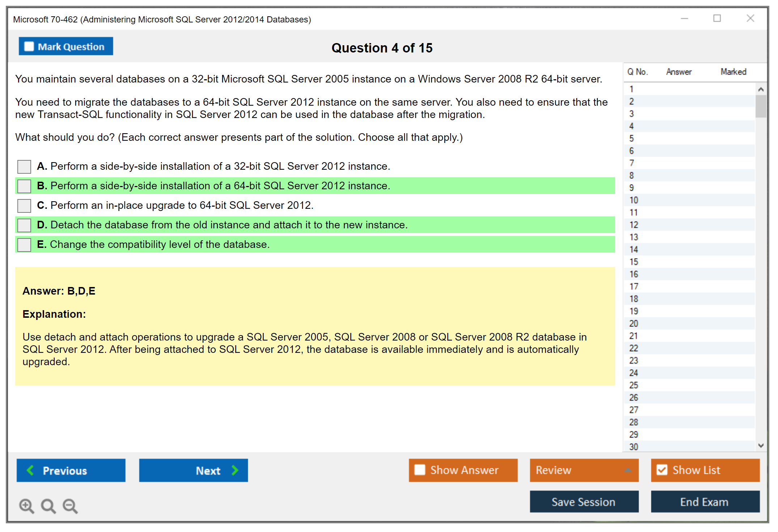Click the green arrow on Previous button
The image size is (778, 532).
(30, 470)
